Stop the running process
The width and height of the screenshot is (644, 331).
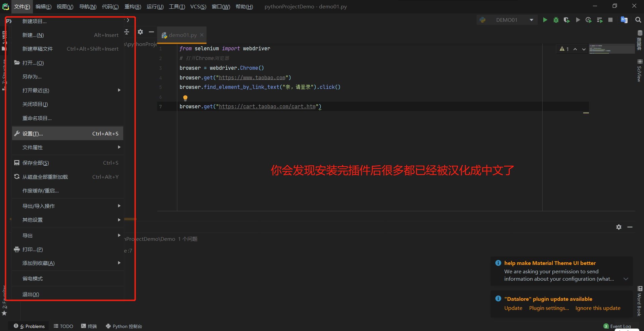tap(610, 20)
